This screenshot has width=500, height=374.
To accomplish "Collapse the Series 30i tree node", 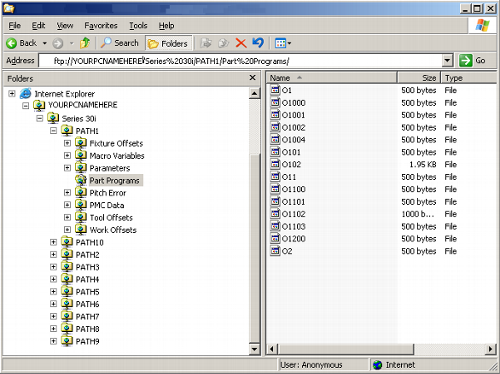I will [x=39, y=118].
